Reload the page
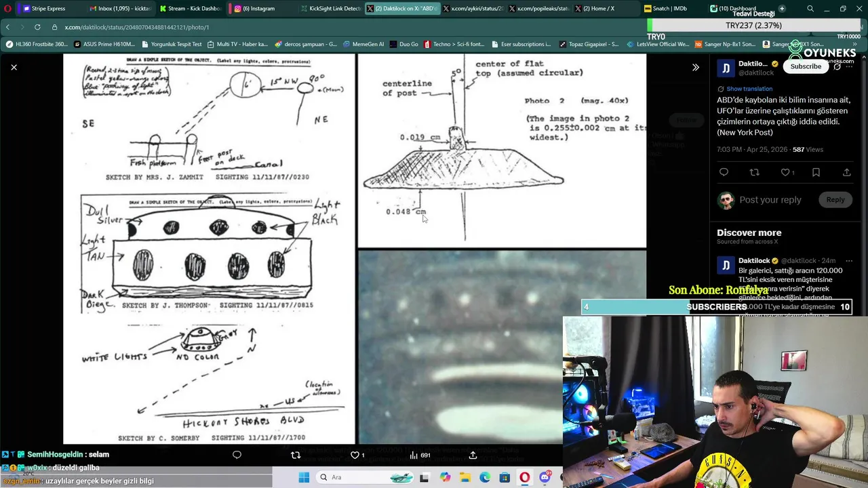868x488 pixels. [x=37, y=27]
